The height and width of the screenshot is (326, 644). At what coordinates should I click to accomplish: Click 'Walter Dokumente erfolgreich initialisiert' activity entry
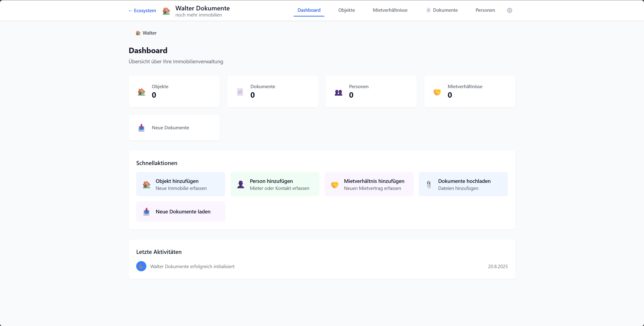coord(192,267)
